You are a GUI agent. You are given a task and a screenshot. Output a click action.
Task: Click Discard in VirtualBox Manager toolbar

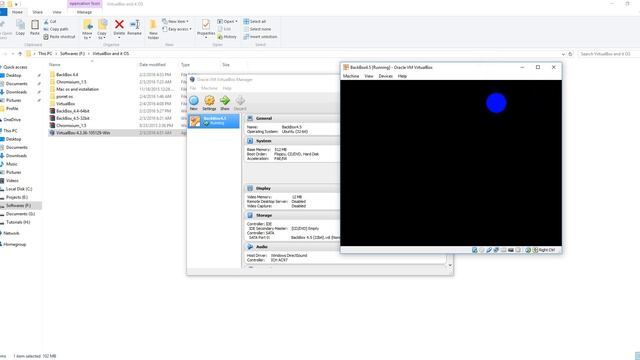click(240, 102)
